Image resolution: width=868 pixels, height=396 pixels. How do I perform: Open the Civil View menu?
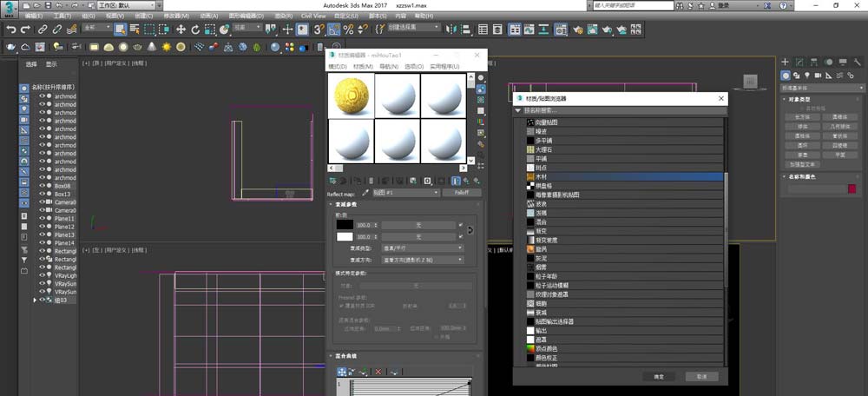click(x=312, y=16)
